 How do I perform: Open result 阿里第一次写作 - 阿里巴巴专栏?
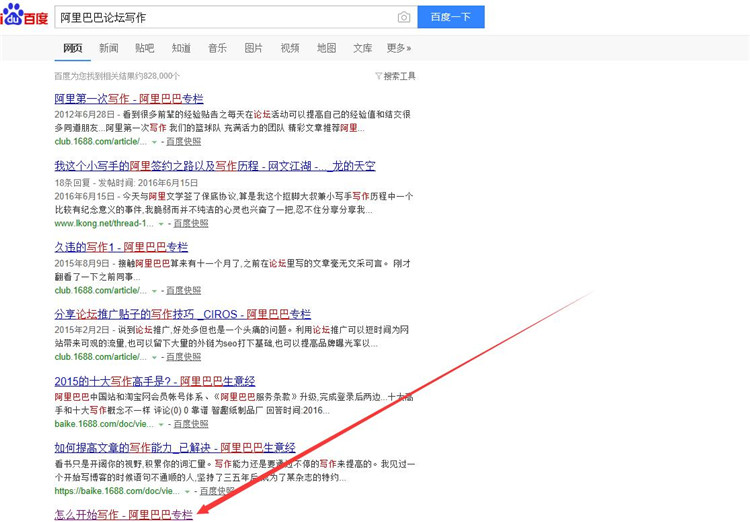click(x=128, y=99)
